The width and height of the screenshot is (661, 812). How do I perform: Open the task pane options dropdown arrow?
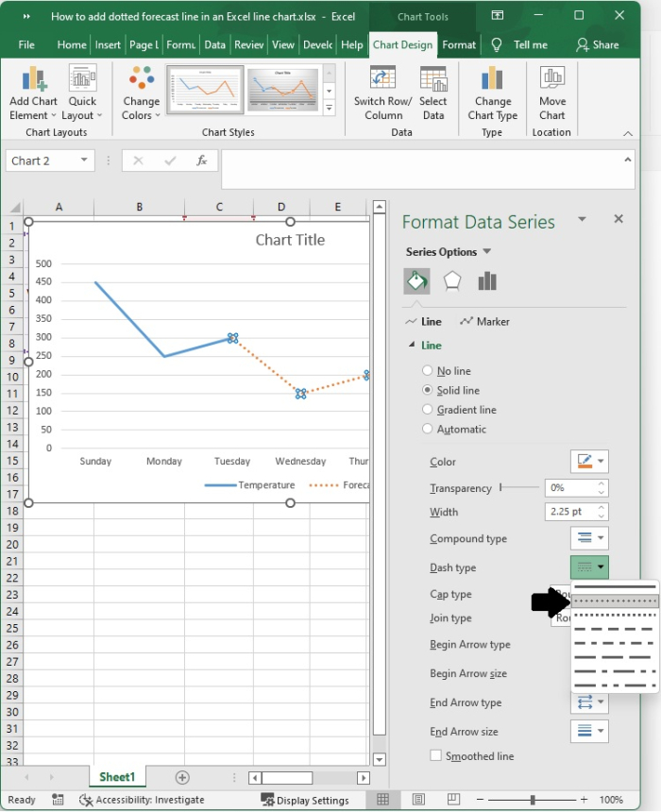pos(583,219)
